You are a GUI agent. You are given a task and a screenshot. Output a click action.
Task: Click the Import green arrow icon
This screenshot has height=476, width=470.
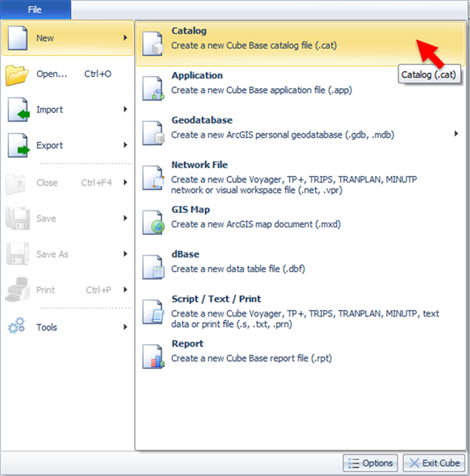(x=19, y=110)
